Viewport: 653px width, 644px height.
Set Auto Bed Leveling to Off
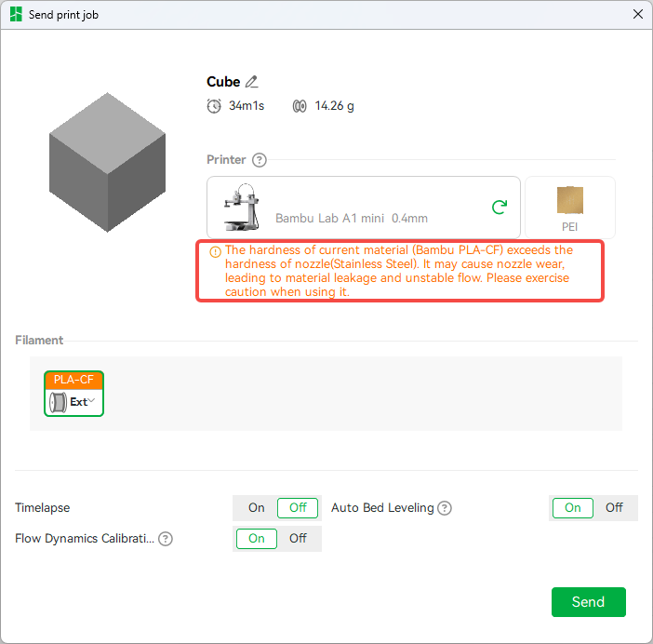pos(614,508)
